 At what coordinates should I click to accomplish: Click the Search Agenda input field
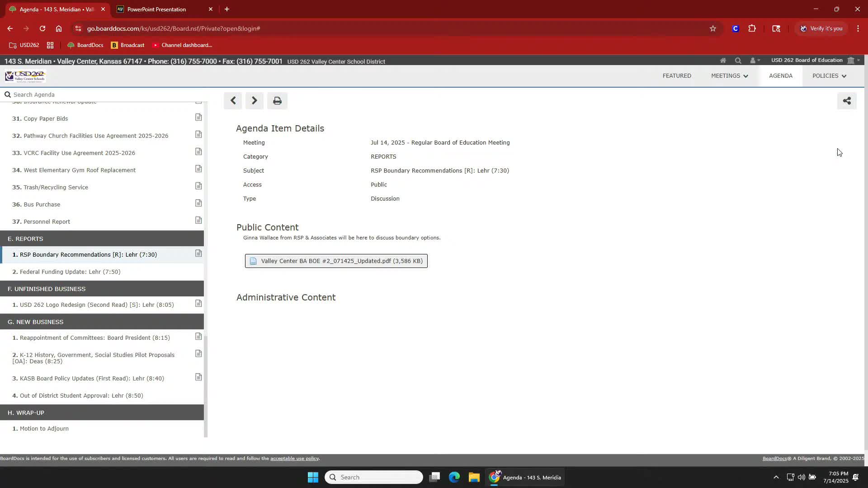tap(104, 95)
